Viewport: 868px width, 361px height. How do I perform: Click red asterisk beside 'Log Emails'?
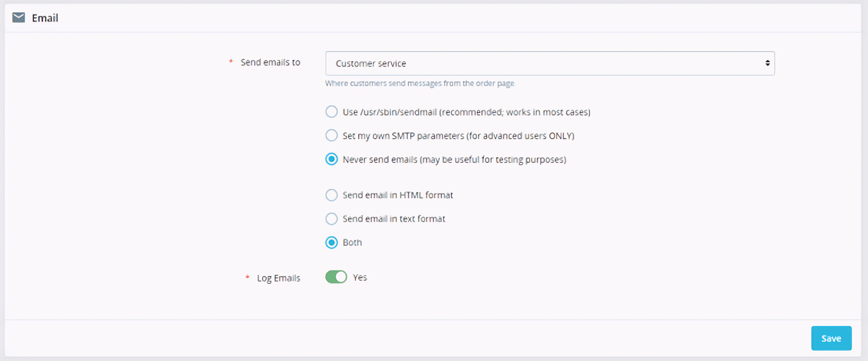tap(247, 277)
